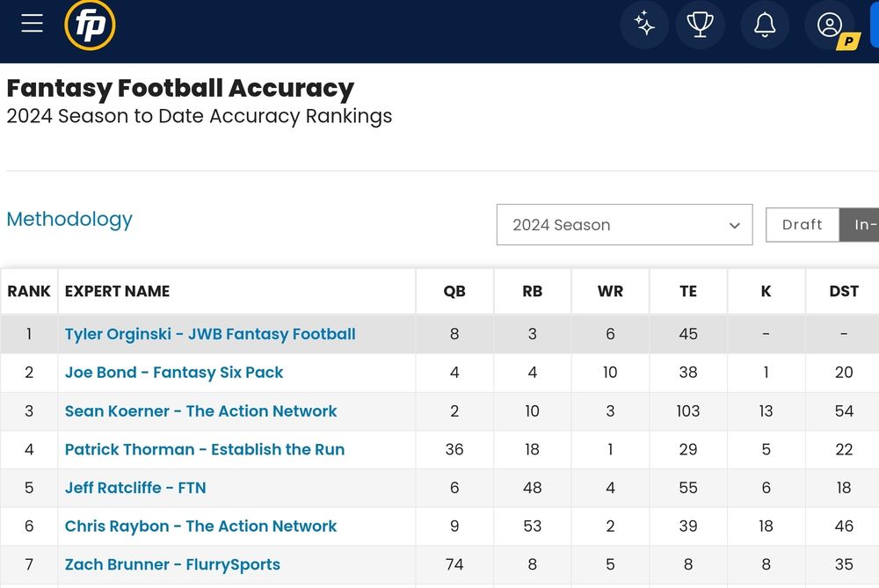879x588 pixels.
Task: Click TE value 103 in Sean Koerner row
Action: (x=688, y=410)
